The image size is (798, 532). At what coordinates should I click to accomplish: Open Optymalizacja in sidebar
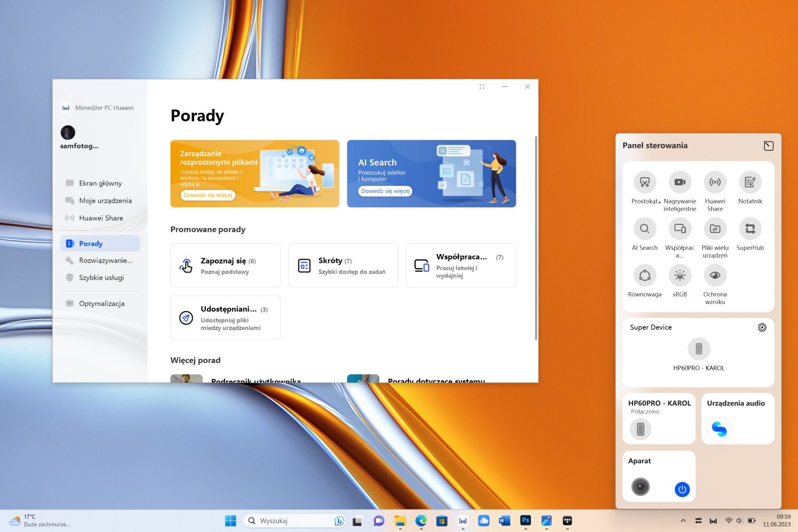(x=100, y=303)
